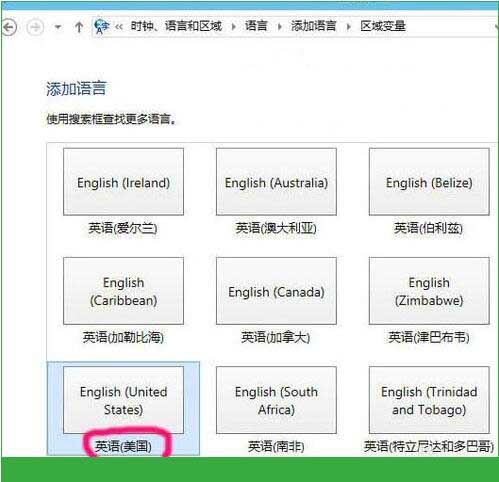Select English (Ireland) language tile

coord(123,182)
